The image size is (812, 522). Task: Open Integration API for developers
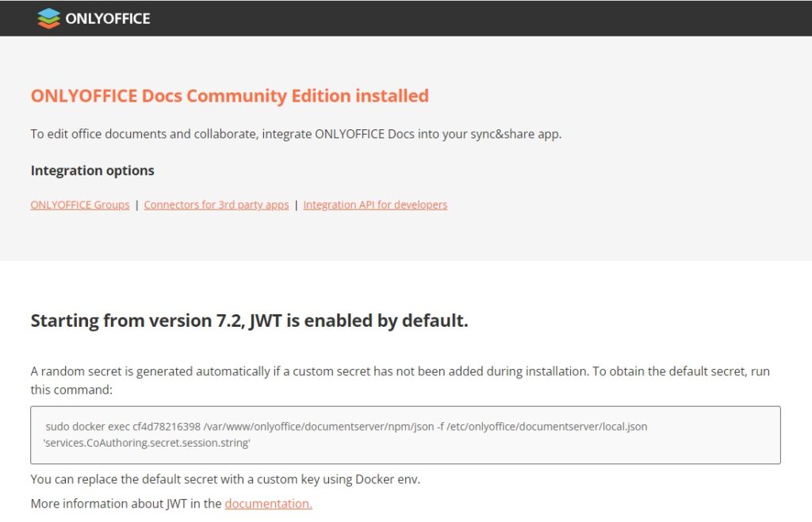point(375,205)
